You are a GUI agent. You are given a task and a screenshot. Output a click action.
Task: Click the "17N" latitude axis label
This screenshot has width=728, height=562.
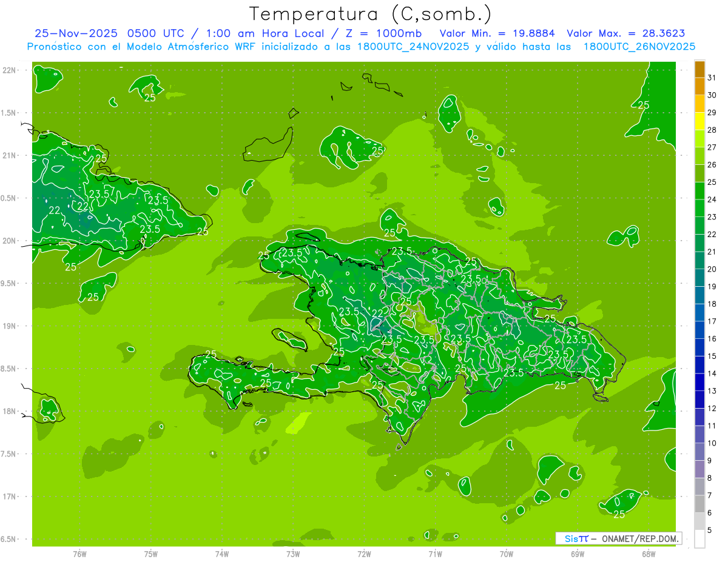click(9, 497)
